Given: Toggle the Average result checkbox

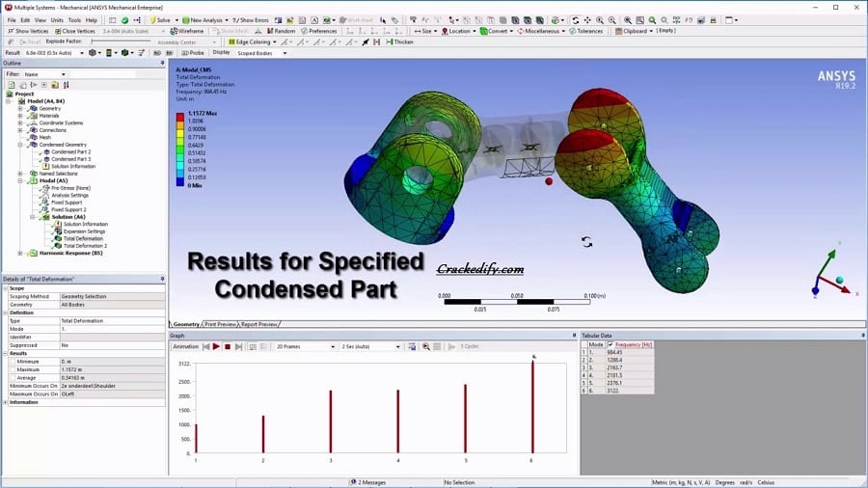Looking at the screenshot, I should pyautogui.click(x=13, y=377).
